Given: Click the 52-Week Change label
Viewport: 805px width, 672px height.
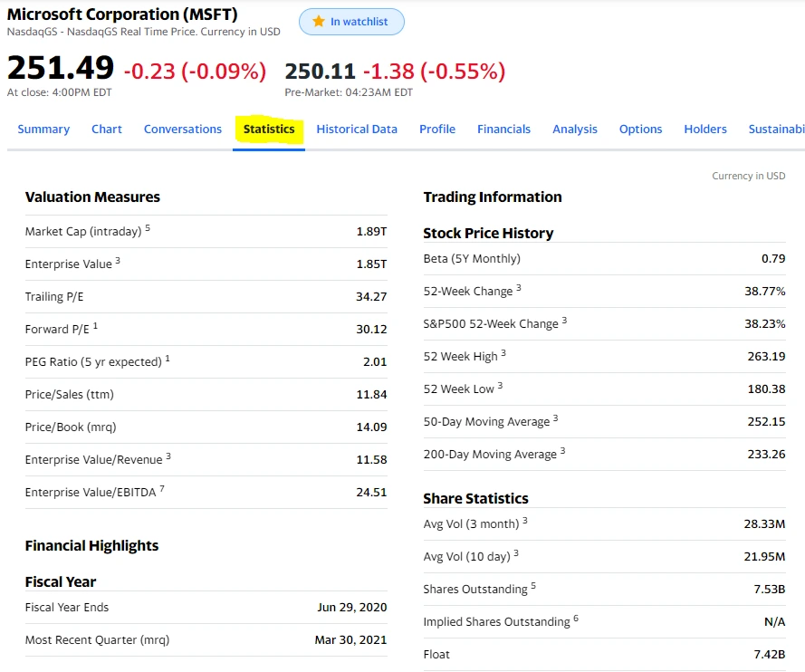Looking at the screenshot, I should click(468, 291).
